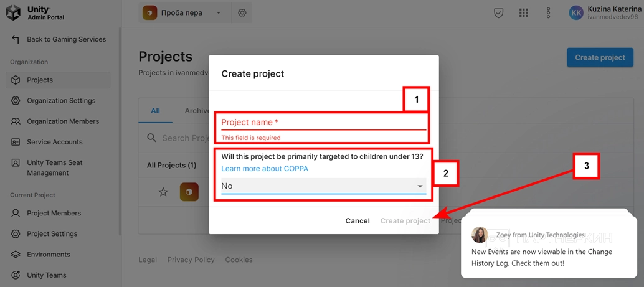Switch to the All tab
Screen dimensions: 644x287
click(x=155, y=111)
